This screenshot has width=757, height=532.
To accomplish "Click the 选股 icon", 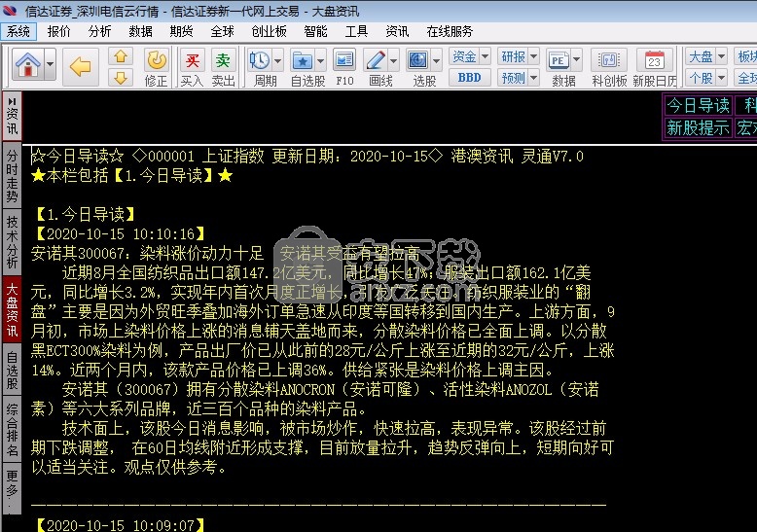I will click(418, 61).
